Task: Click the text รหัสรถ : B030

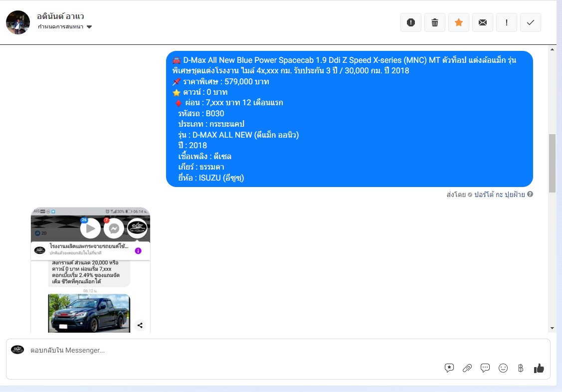Action: pyautogui.click(x=201, y=114)
